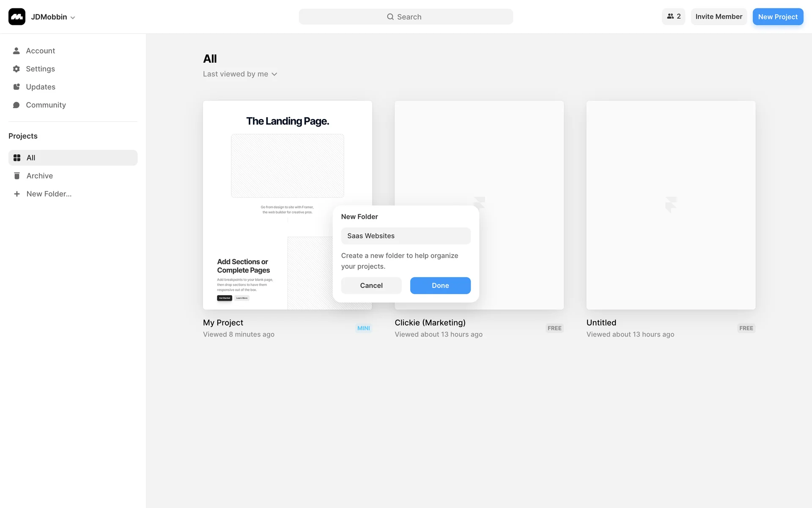This screenshot has height=508, width=812.
Task: Focus the folder name field 'Saas Websites'
Action: point(406,236)
